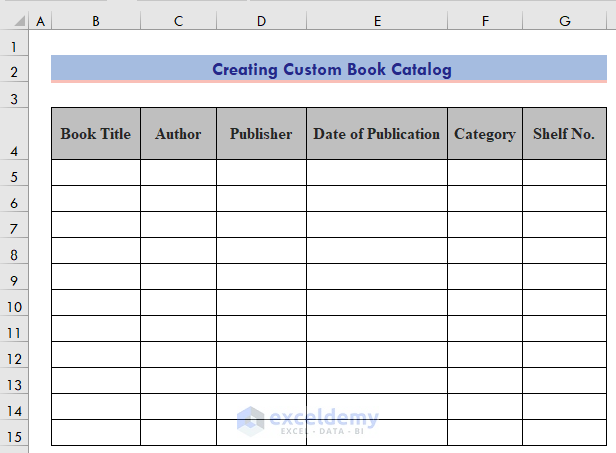Click cell F14 in Category column
The height and width of the screenshot is (453, 616).
(485, 407)
